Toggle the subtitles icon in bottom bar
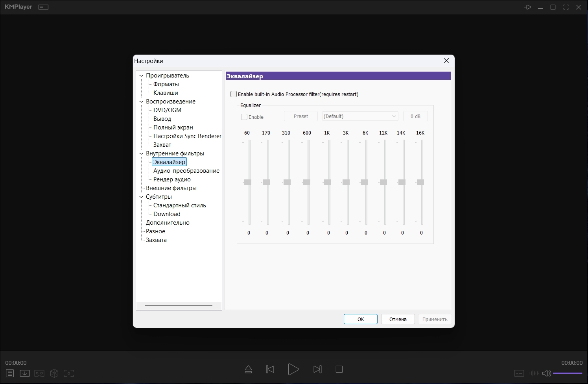 [519, 373]
